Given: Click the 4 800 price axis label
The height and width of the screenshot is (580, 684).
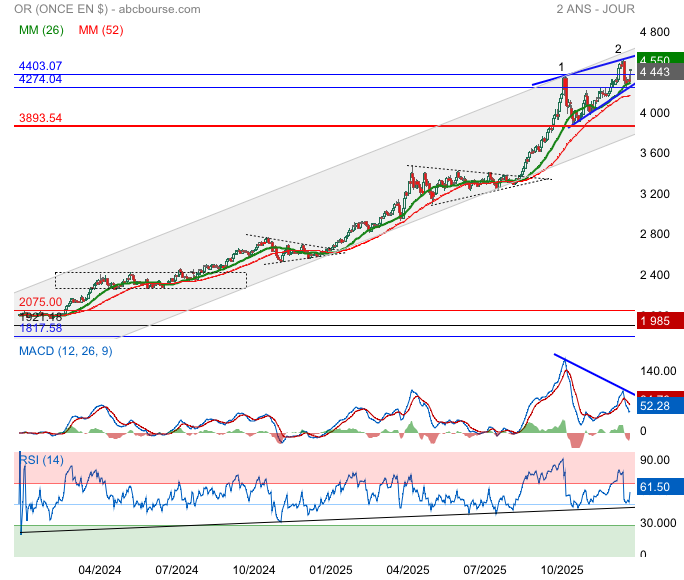Looking at the screenshot, I should pyautogui.click(x=654, y=32).
